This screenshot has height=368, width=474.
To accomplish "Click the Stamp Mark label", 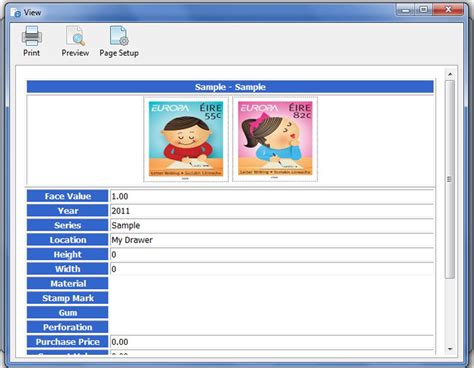I will [68, 298].
